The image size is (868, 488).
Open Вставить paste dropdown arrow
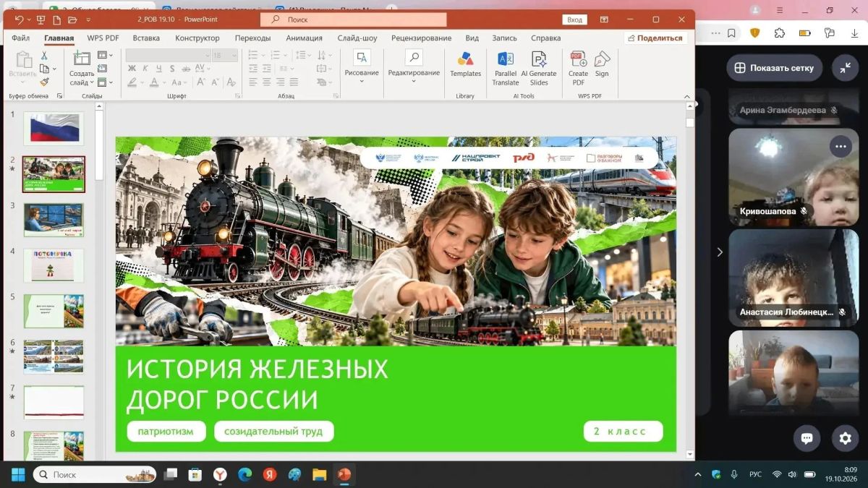22,82
